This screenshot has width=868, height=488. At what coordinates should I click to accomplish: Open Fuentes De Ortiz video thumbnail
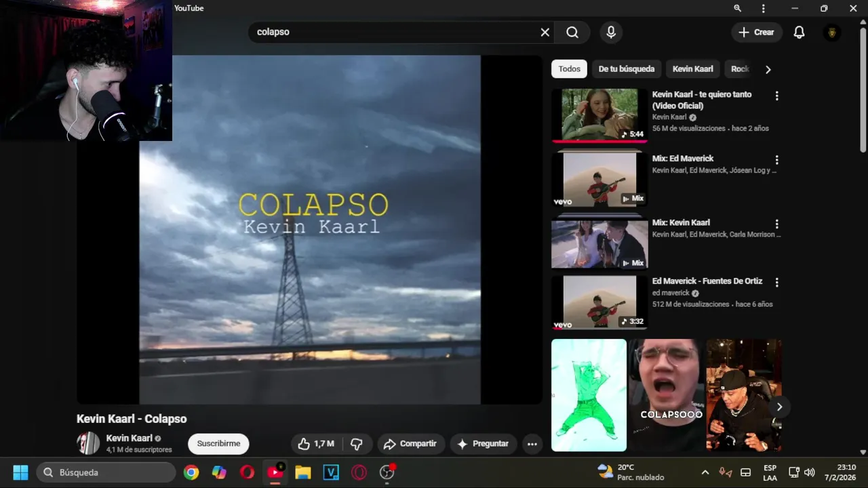click(x=599, y=302)
